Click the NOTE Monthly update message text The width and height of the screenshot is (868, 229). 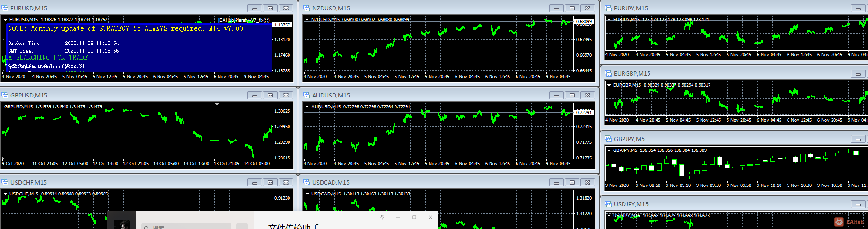(125, 29)
